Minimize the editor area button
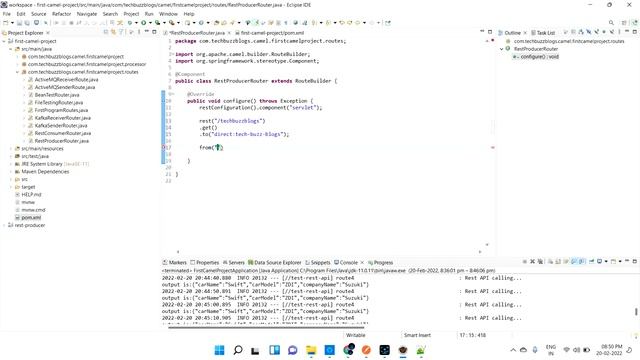The width and height of the screenshot is (640, 360). (482, 31)
